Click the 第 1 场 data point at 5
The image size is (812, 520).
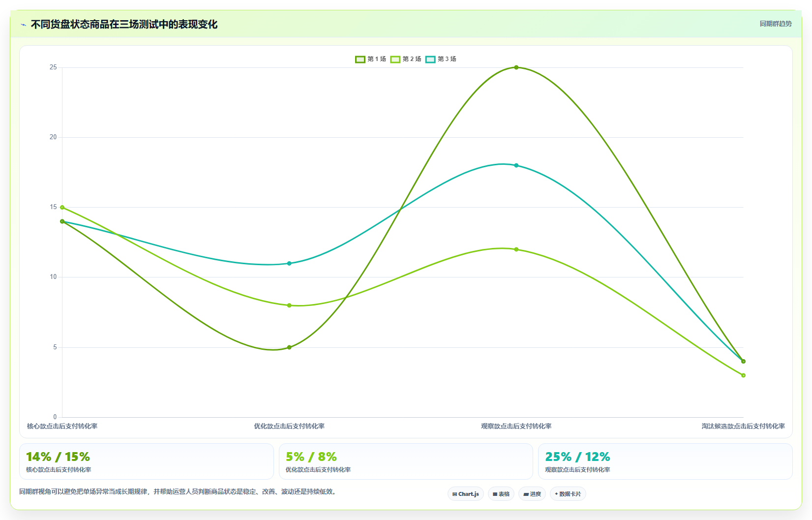point(289,347)
